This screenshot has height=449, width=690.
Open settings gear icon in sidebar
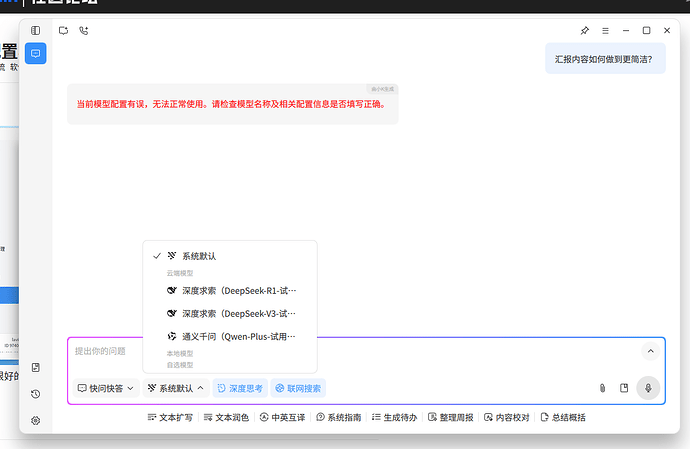pyautogui.click(x=36, y=420)
